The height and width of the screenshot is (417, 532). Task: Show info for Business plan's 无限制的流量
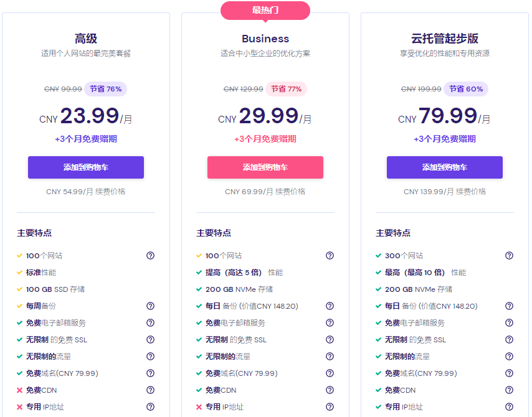point(330,357)
